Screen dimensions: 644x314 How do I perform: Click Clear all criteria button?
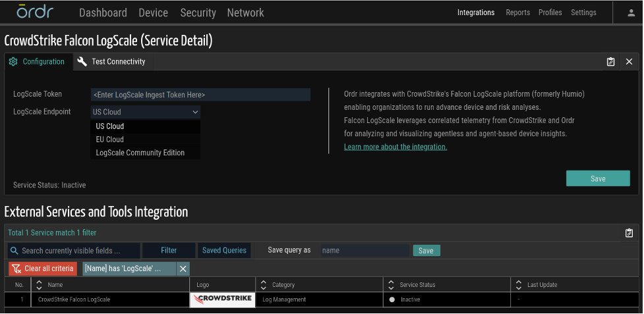click(x=43, y=269)
